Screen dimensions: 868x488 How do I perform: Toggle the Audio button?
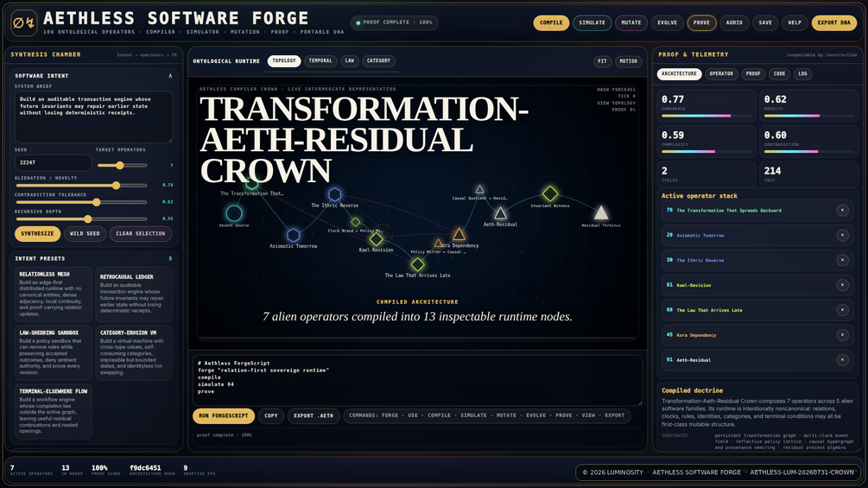click(734, 22)
